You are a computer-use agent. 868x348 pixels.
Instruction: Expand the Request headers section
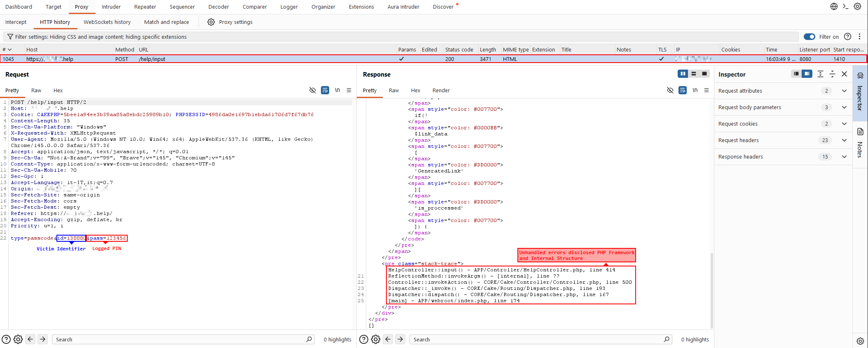(844, 140)
